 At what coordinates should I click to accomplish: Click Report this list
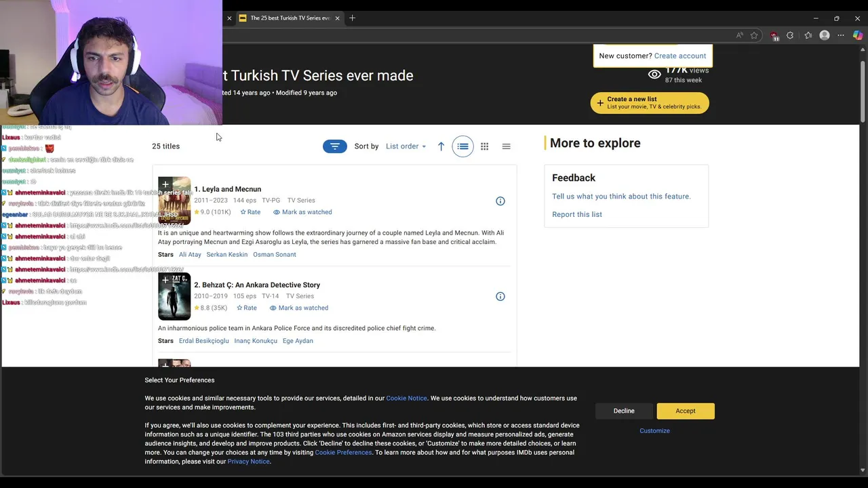[577, 214]
